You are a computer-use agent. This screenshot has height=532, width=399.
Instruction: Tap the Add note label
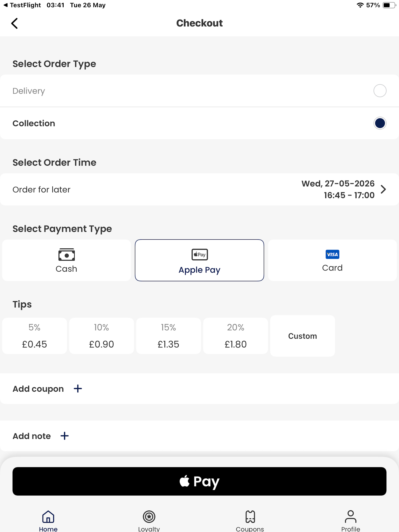pos(32,436)
